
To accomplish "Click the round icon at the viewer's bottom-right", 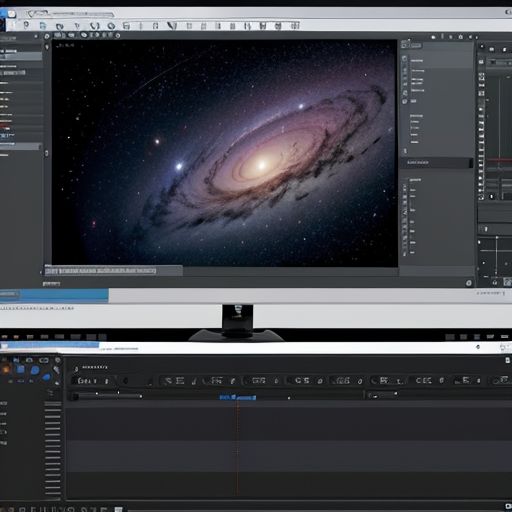I will [469, 283].
